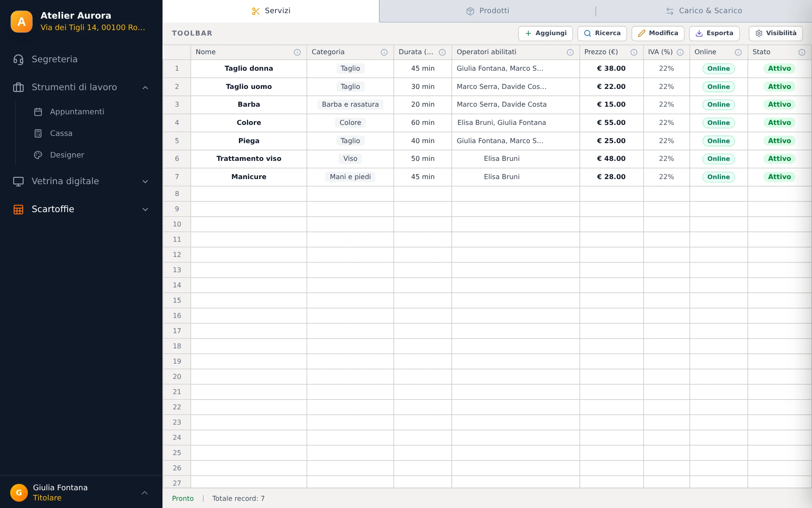Click the Modifica button

pos(658,33)
